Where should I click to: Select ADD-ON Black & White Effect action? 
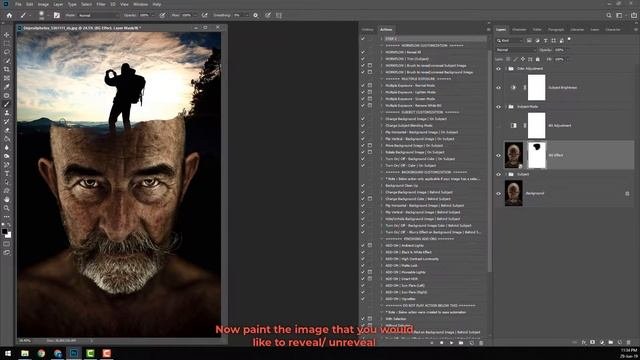click(409, 252)
